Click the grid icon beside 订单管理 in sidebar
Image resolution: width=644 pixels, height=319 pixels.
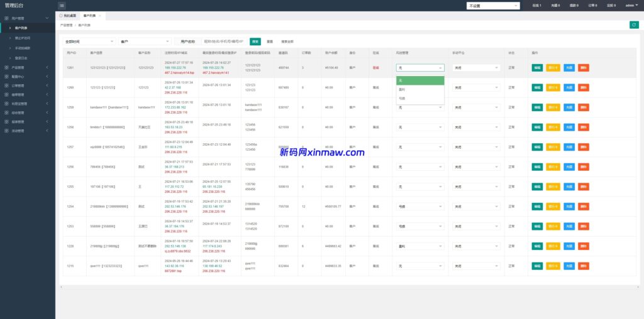coord(6,85)
